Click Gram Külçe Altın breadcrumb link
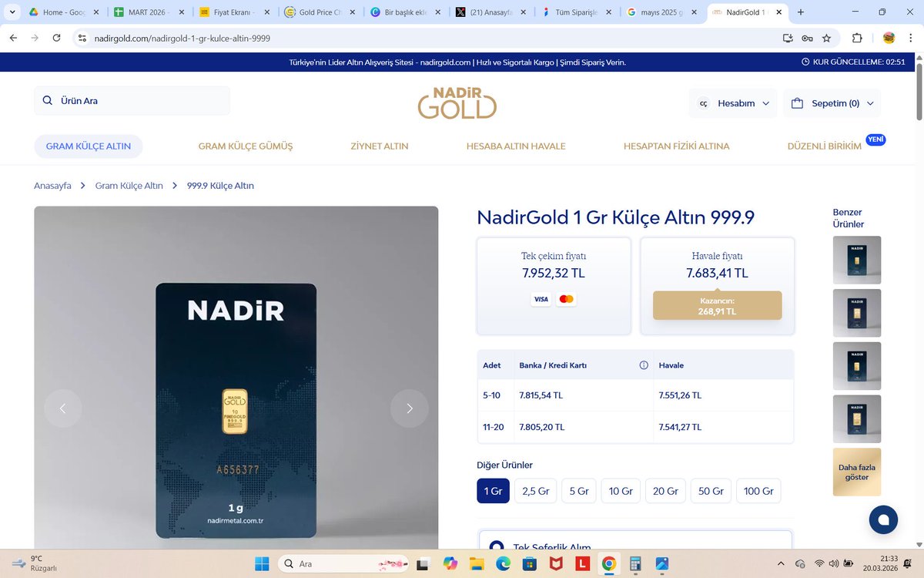The width and height of the screenshot is (924, 578). coord(129,186)
